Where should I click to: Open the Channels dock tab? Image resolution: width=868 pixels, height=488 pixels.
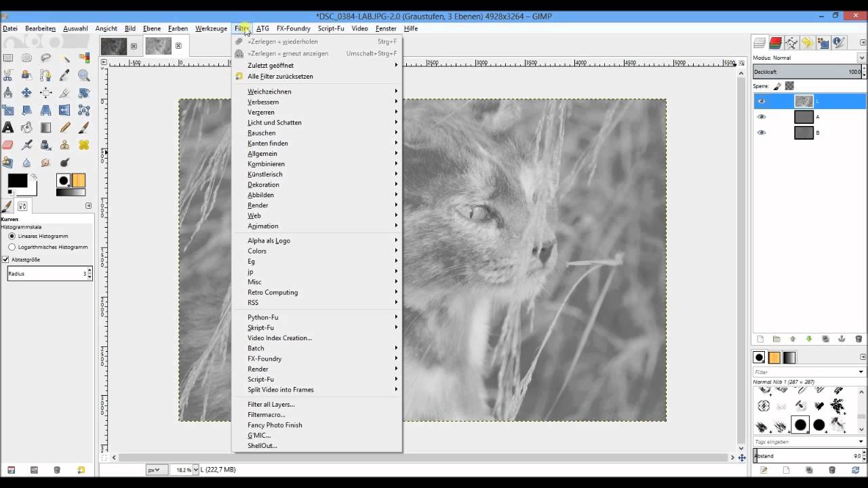point(775,43)
